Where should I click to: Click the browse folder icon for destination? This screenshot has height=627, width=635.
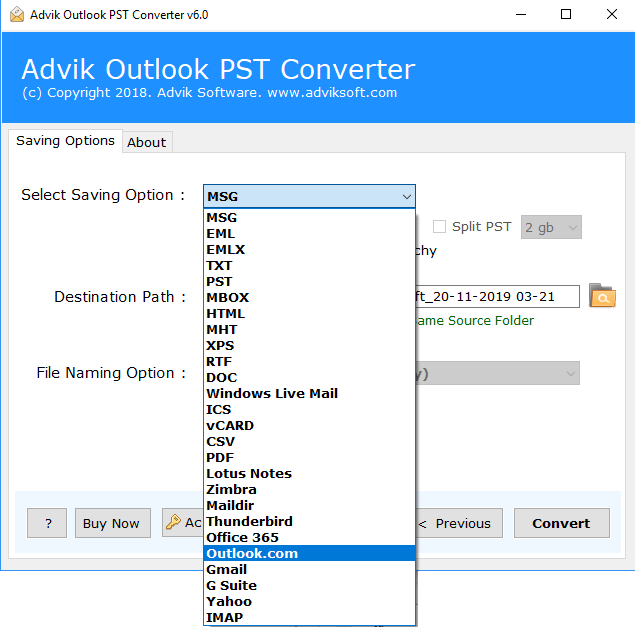[x=602, y=296]
